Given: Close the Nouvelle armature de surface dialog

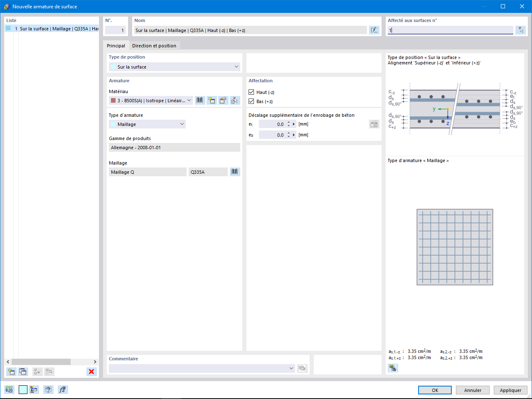Looking at the screenshot, I should tap(522, 6).
